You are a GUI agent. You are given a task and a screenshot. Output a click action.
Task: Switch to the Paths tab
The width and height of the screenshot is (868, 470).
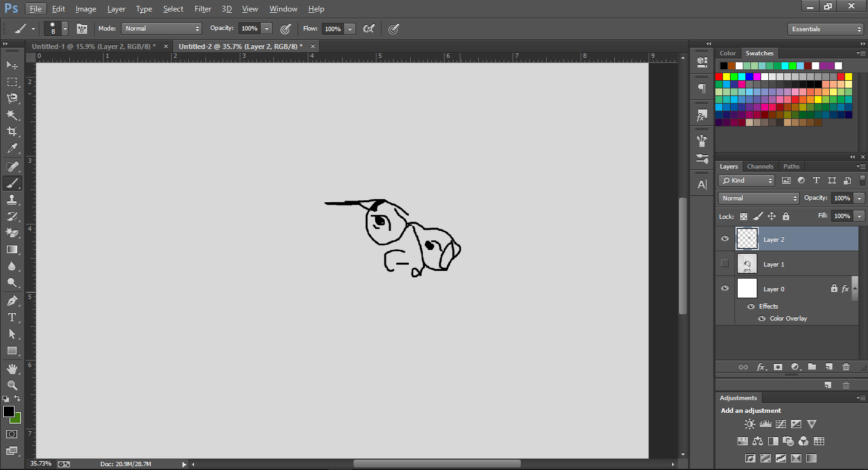pyautogui.click(x=791, y=167)
